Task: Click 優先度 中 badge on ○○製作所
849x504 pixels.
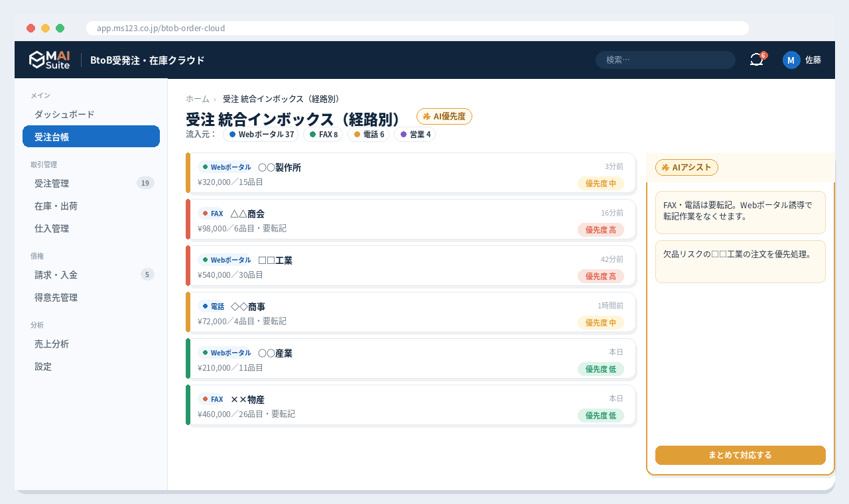Action: pos(600,184)
